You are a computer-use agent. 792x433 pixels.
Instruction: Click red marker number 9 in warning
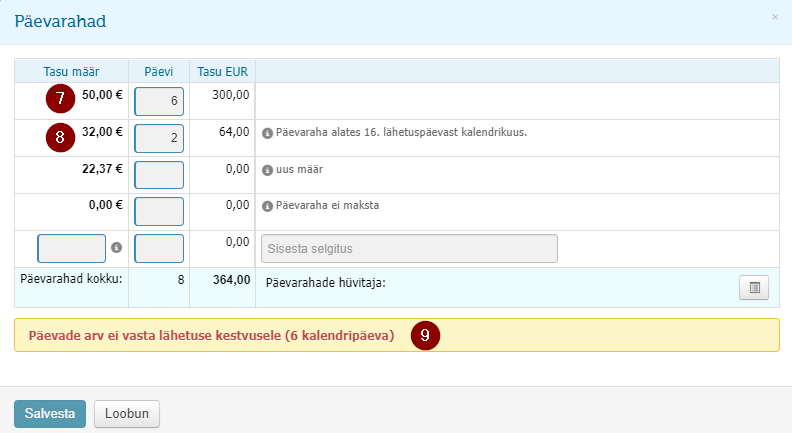pos(425,335)
